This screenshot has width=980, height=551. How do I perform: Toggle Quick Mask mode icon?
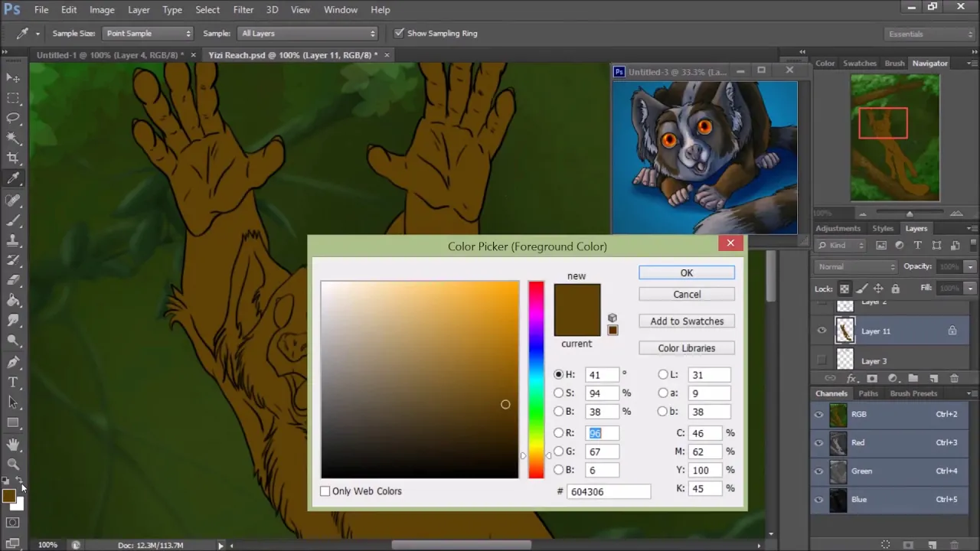13,523
